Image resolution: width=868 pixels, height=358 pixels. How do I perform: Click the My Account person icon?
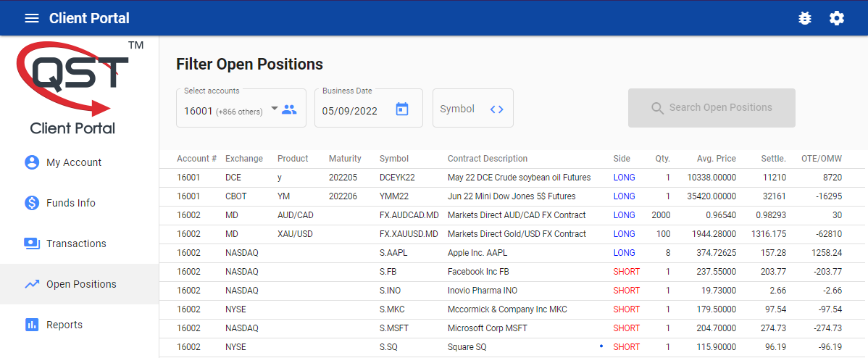tap(32, 162)
